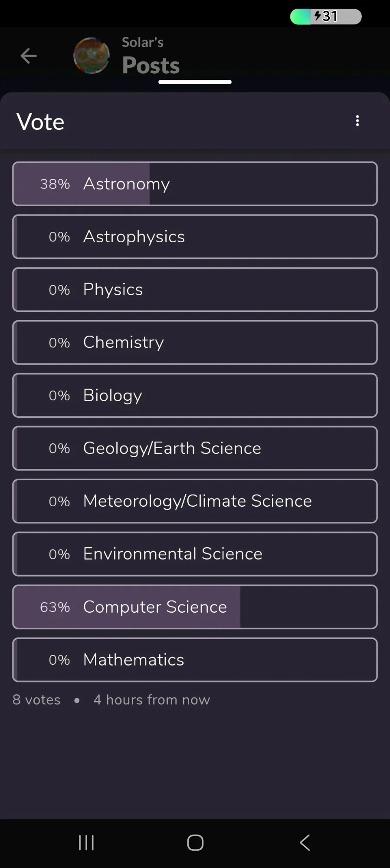This screenshot has width=390, height=868.
Task: Open Solar's profile avatar
Action: point(91,56)
